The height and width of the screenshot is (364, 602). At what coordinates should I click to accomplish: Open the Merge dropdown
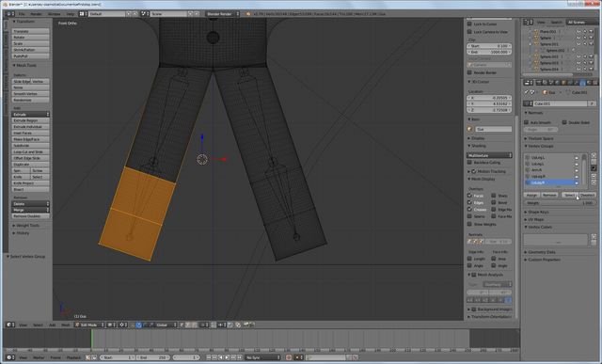(x=31, y=210)
